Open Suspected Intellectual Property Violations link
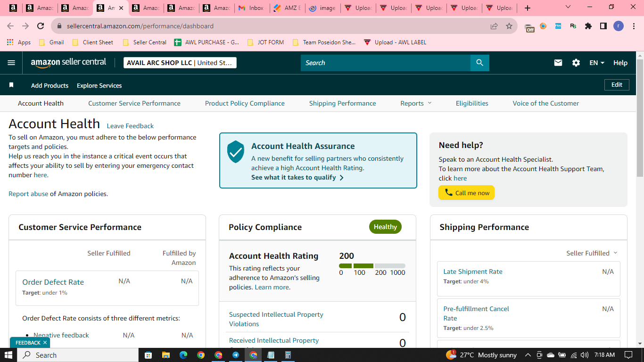644x362 pixels. (276, 319)
